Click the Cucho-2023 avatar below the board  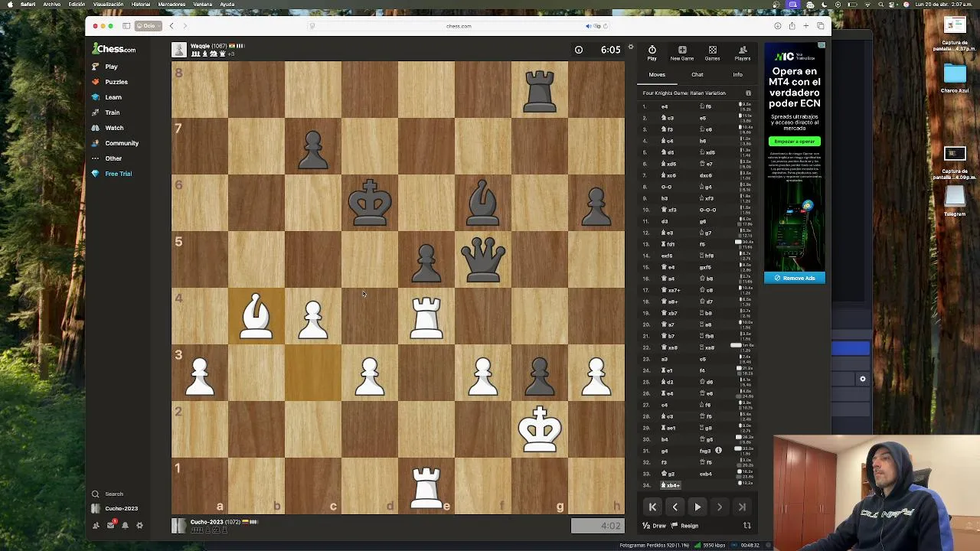(179, 526)
